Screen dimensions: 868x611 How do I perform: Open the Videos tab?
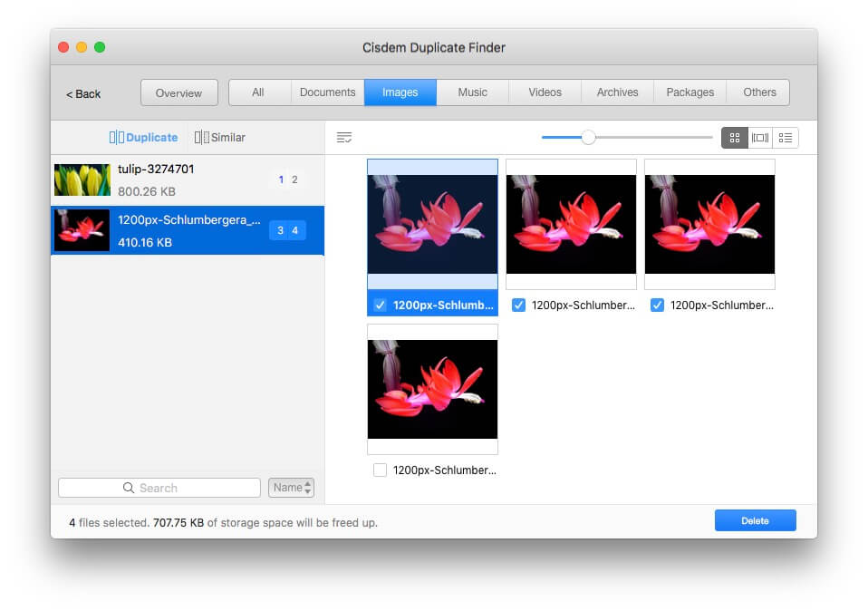pos(545,92)
